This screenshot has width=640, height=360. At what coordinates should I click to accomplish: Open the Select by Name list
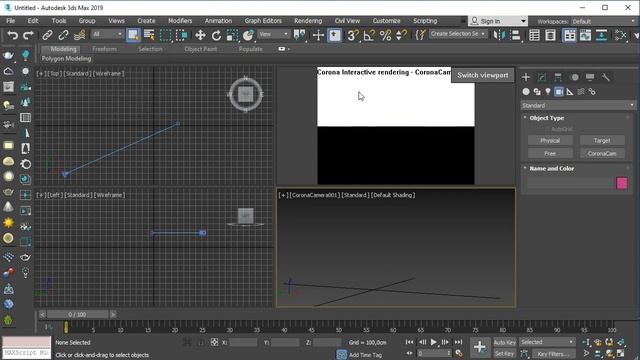pyautogui.click(x=149, y=36)
